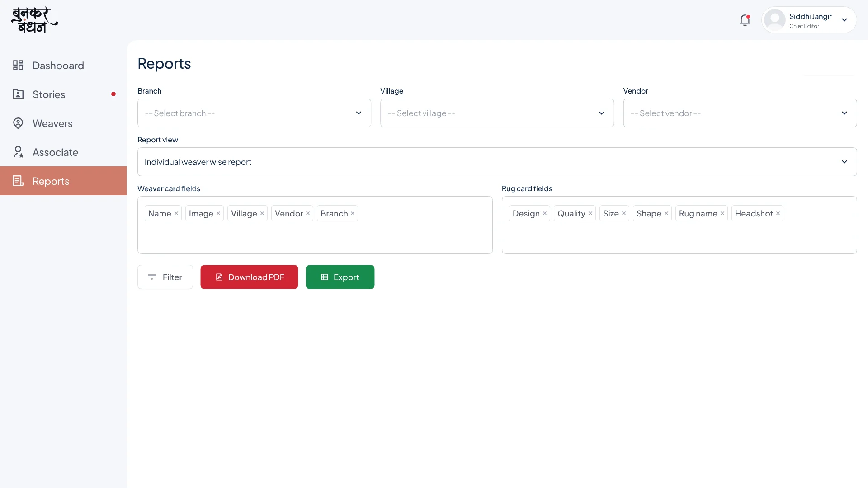This screenshot has height=488, width=868.
Task: Remove the Village field tag
Action: tap(262, 214)
